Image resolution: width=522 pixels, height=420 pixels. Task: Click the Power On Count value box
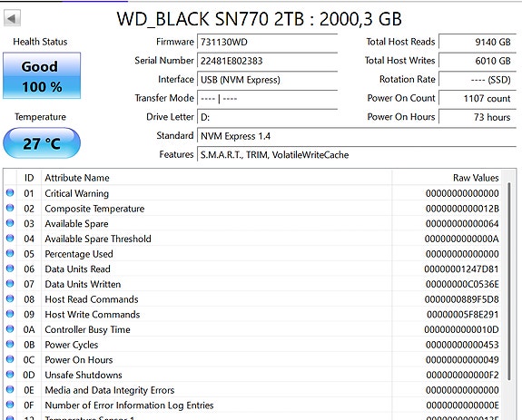pos(477,99)
